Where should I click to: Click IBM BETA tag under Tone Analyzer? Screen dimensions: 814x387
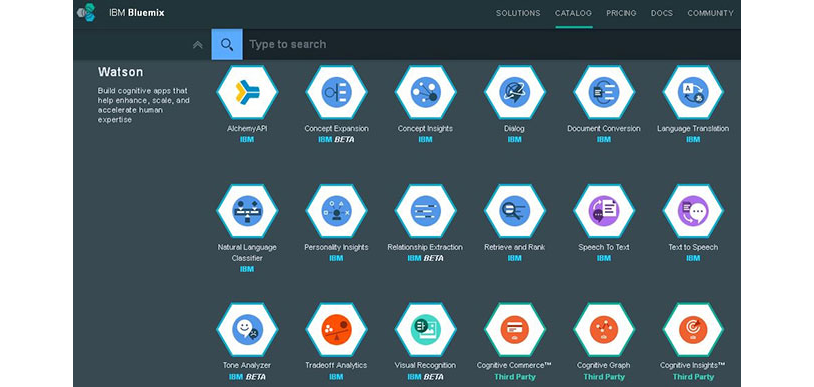pyautogui.click(x=247, y=377)
